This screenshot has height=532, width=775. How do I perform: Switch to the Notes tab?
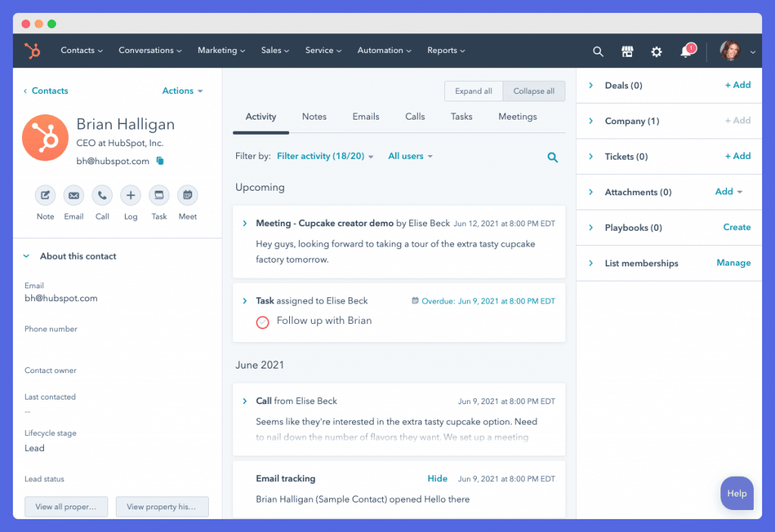pos(314,117)
